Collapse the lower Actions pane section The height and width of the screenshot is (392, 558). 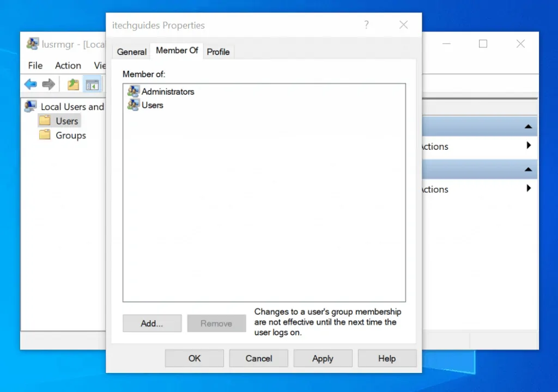coord(527,169)
